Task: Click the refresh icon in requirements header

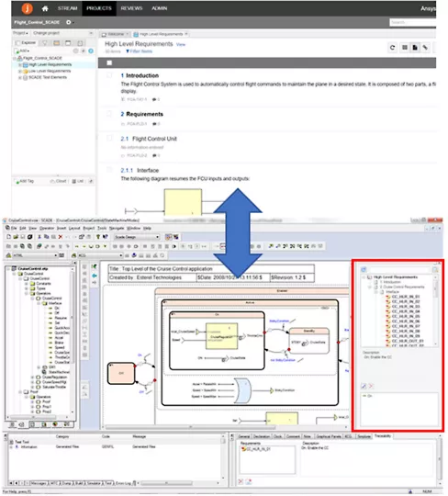Action: [392, 48]
